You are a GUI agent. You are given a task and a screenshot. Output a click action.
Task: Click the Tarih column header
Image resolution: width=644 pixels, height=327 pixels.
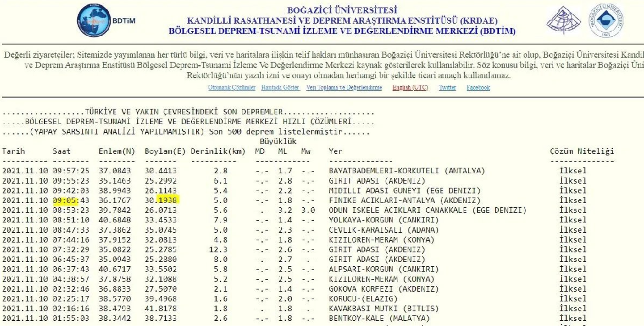[13, 151]
